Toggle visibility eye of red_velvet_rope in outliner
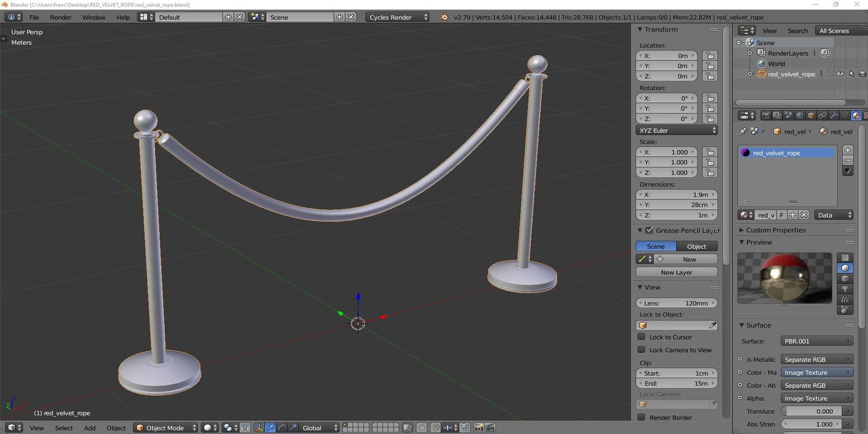 coord(840,74)
